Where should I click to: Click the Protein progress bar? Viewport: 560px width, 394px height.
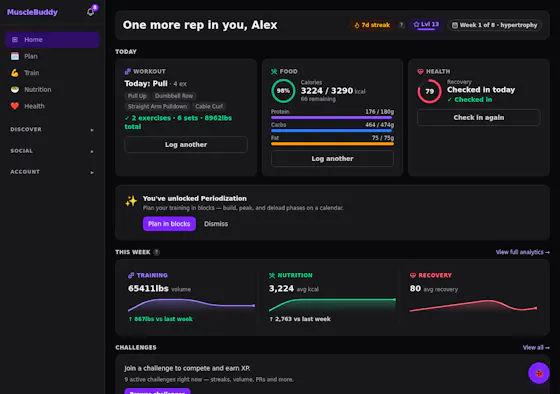(332, 118)
